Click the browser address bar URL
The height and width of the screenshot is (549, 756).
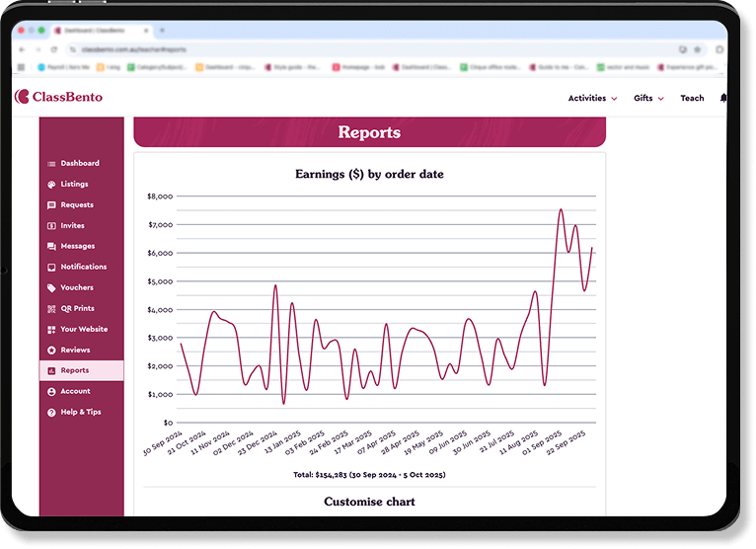(133, 49)
